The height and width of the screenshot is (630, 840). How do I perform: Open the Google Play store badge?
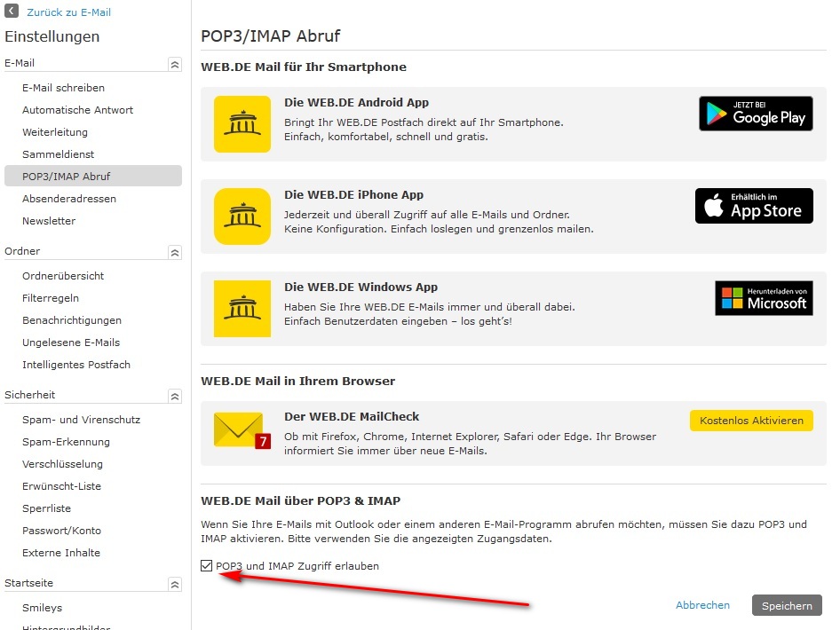[756, 114]
